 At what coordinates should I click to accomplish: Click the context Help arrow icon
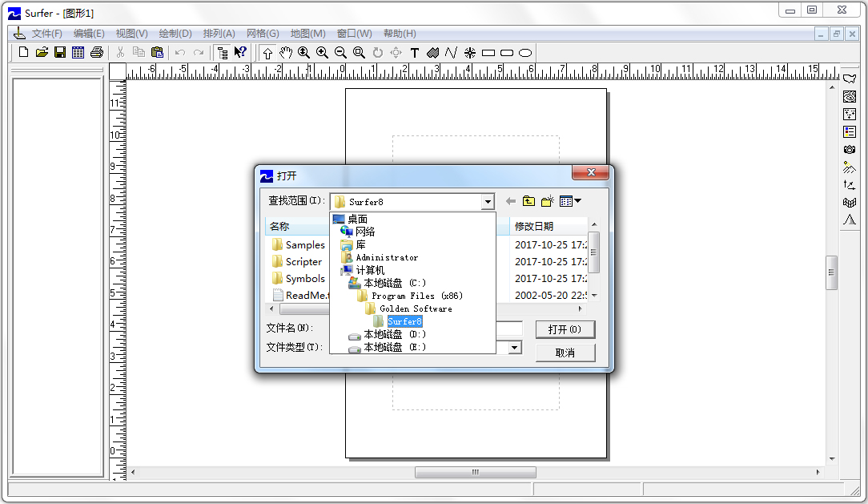coord(240,53)
